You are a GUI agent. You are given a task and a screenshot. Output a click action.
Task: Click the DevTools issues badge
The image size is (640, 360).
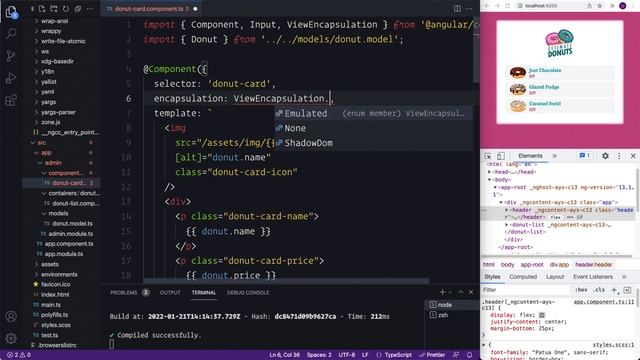point(585,156)
